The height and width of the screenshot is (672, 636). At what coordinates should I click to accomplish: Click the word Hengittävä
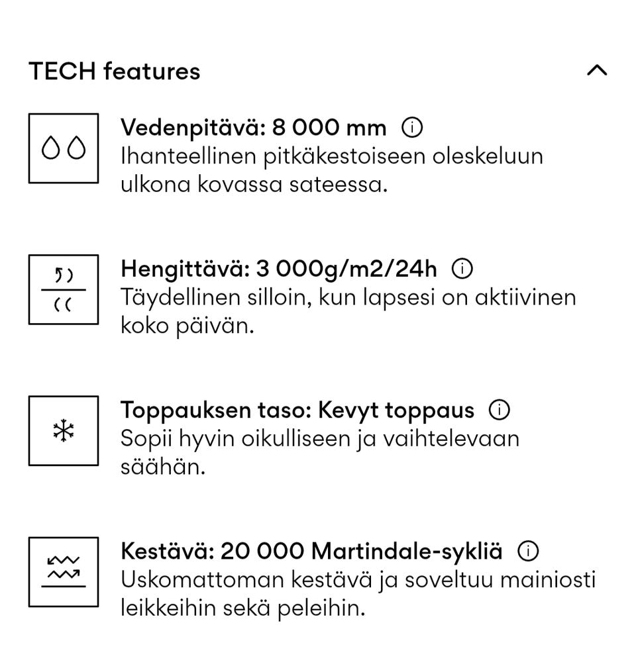(x=184, y=269)
